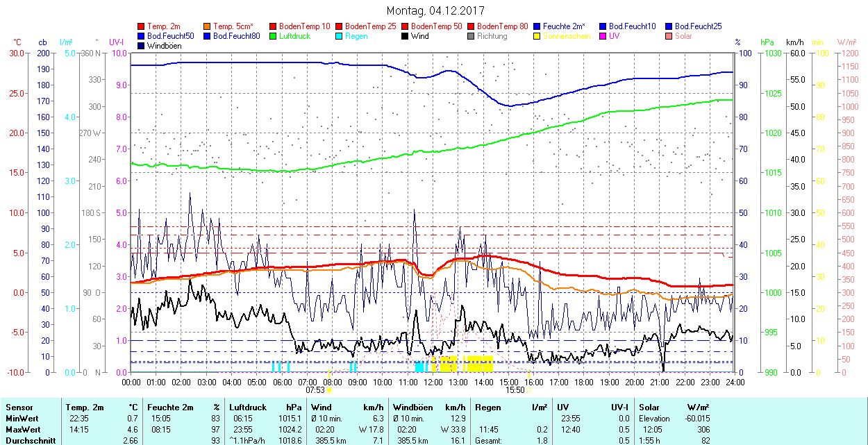Click the Windböen legend label
Viewport: 868px width, 445px height.
click(164, 46)
